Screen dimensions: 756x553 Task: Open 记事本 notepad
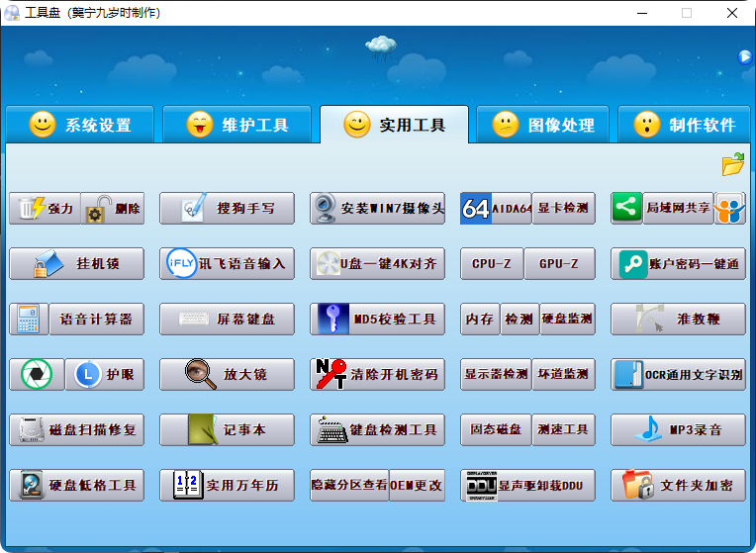pyautogui.click(x=227, y=429)
